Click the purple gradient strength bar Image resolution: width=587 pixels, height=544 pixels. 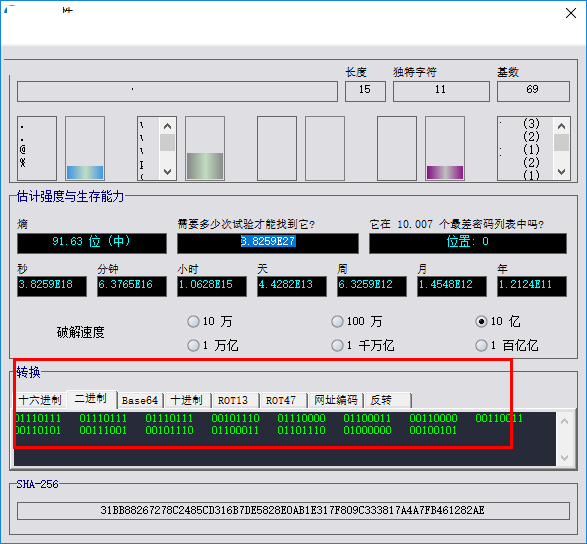(x=445, y=172)
